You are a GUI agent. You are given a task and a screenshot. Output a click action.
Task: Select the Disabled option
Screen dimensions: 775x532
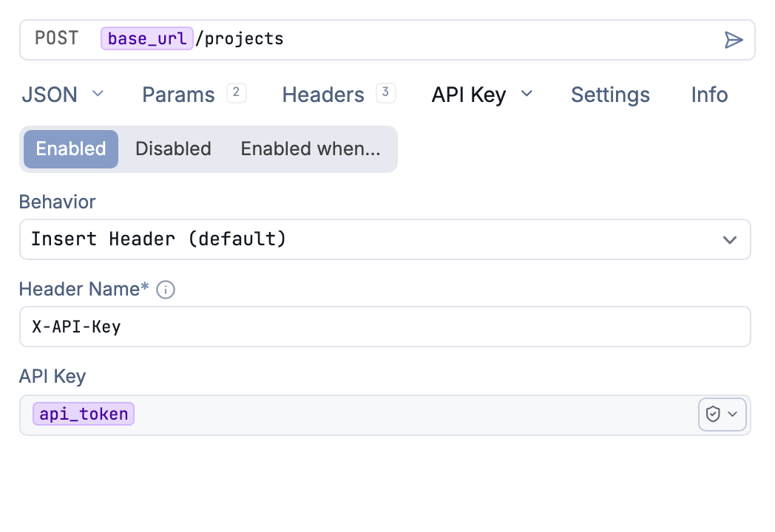pyautogui.click(x=174, y=149)
